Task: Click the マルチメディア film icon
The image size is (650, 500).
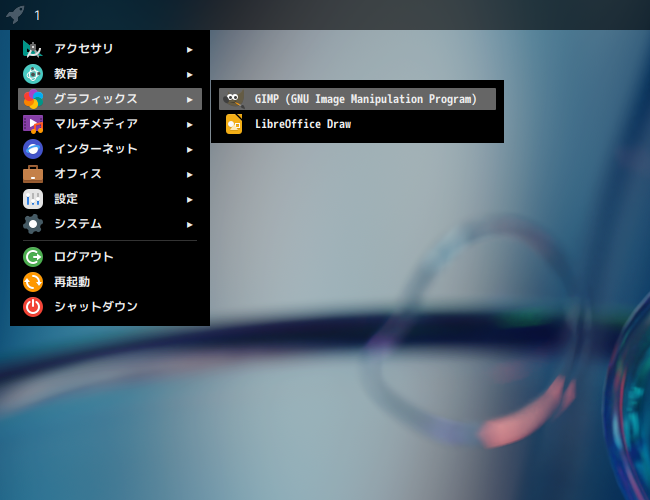Action: [x=33, y=124]
